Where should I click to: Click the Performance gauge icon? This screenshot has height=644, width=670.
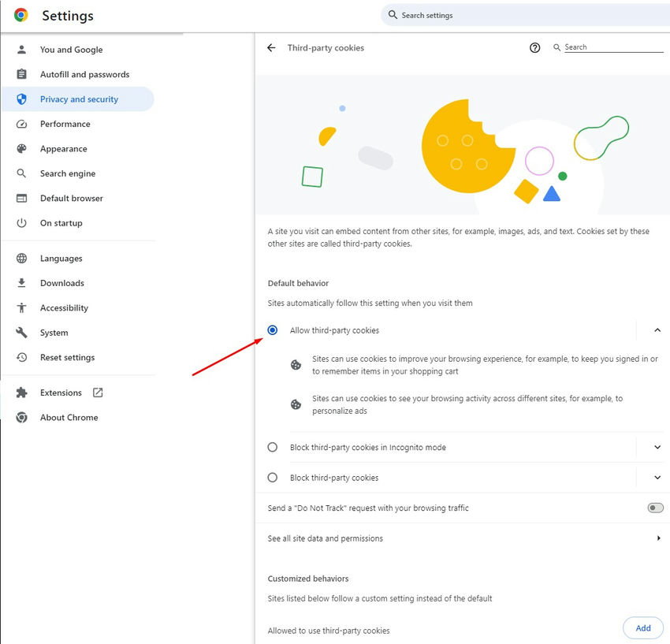[x=22, y=125]
